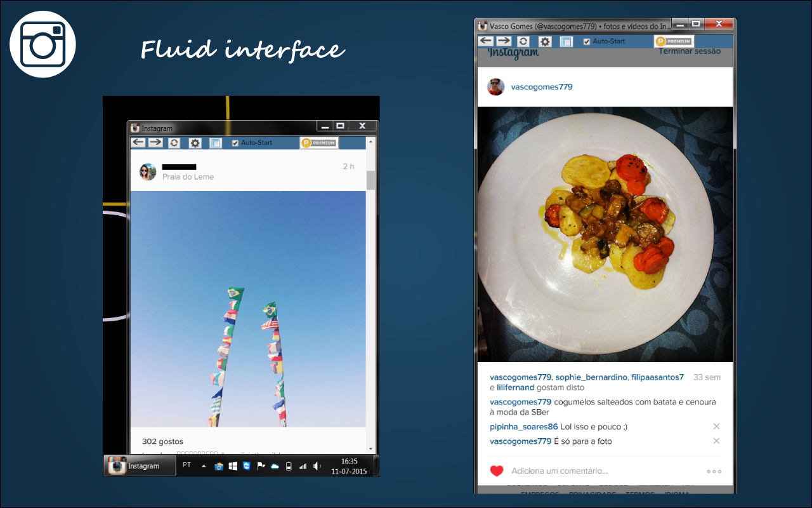Click the Premium badge in Vasco Gomes window
The width and height of the screenshot is (812, 508).
point(674,41)
